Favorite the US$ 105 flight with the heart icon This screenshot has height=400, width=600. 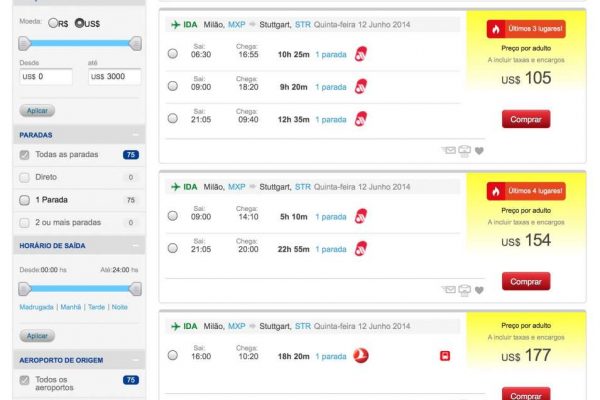point(480,151)
